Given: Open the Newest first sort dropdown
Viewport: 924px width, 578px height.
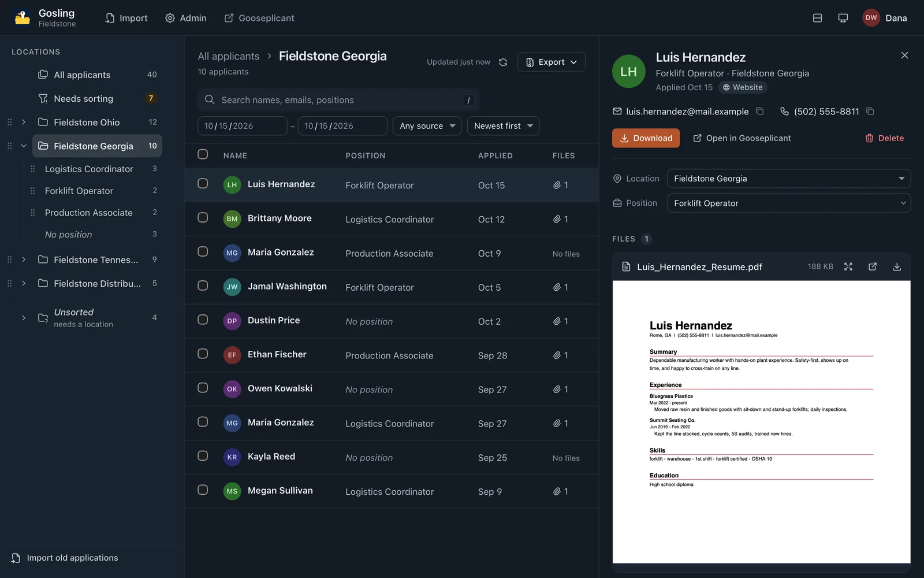Looking at the screenshot, I should coord(503,126).
